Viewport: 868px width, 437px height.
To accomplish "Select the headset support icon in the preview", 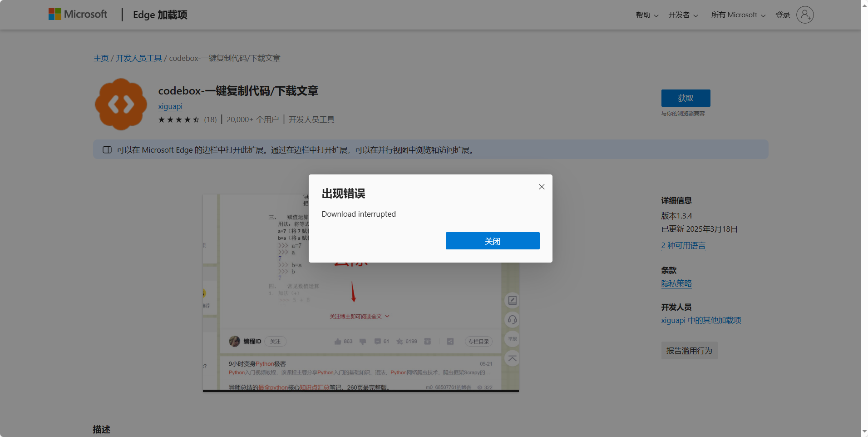I will tap(512, 319).
